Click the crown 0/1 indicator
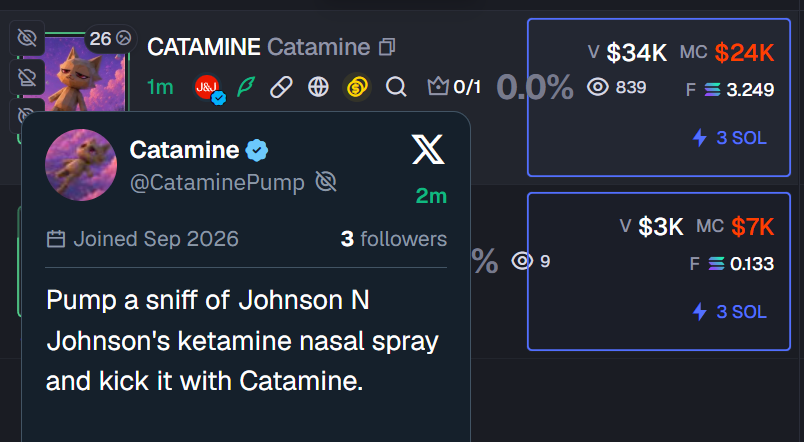Screen dimensions: 804x442 tap(454, 87)
